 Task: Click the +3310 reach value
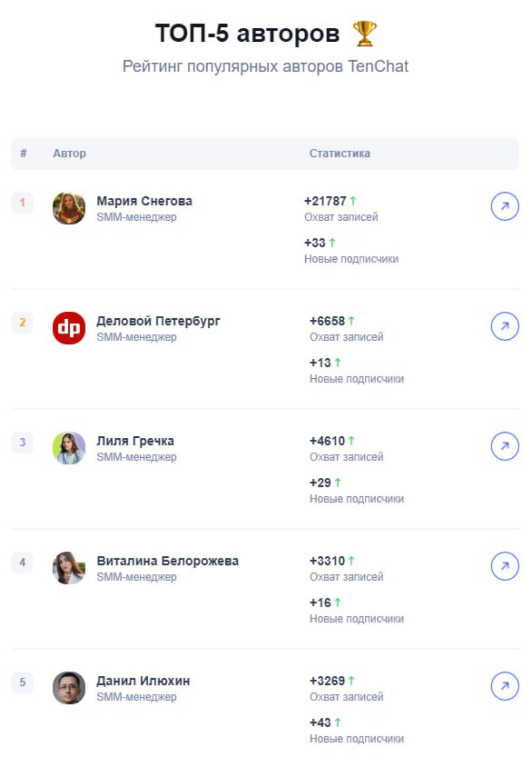[327, 561]
